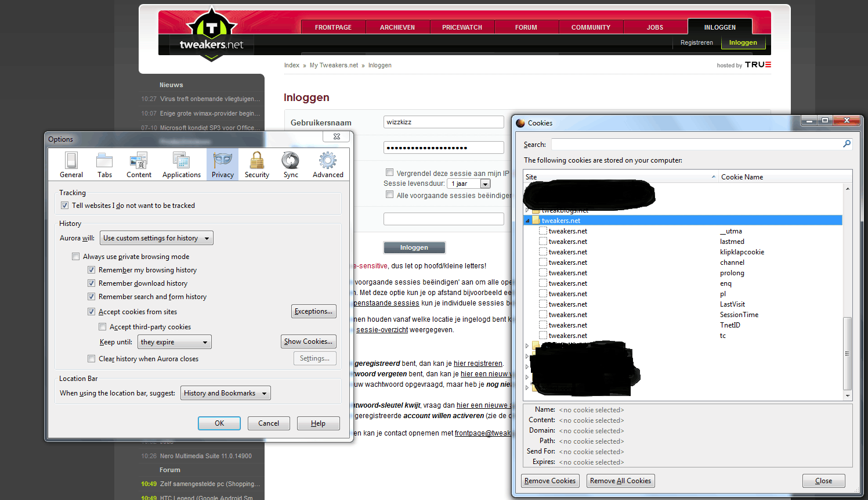
Task: Click the Remove All Cookies button
Action: pos(621,481)
